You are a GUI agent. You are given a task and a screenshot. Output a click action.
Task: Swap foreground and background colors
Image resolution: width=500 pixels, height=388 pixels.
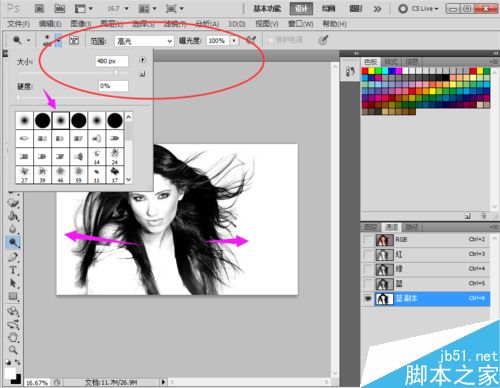click(17, 362)
